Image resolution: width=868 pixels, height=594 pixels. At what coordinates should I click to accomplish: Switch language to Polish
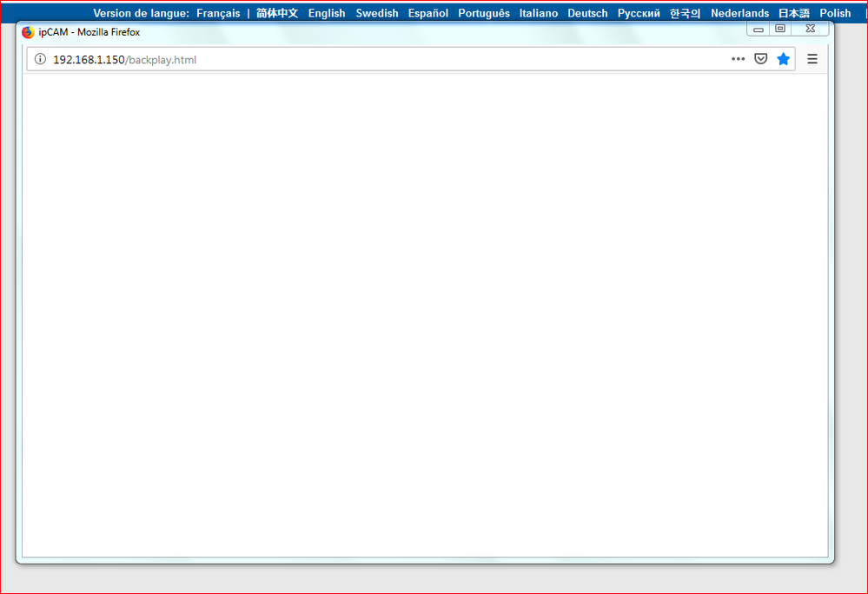pyautogui.click(x=835, y=13)
